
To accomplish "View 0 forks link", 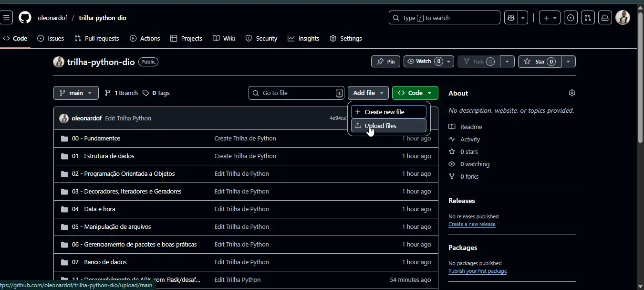I will pos(464,176).
